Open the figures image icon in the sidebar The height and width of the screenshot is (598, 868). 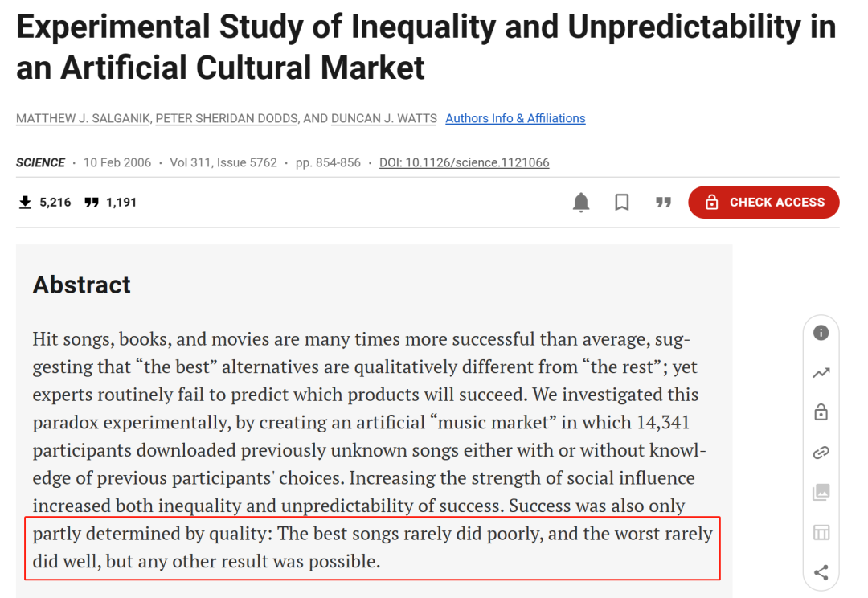pos(821,492)
